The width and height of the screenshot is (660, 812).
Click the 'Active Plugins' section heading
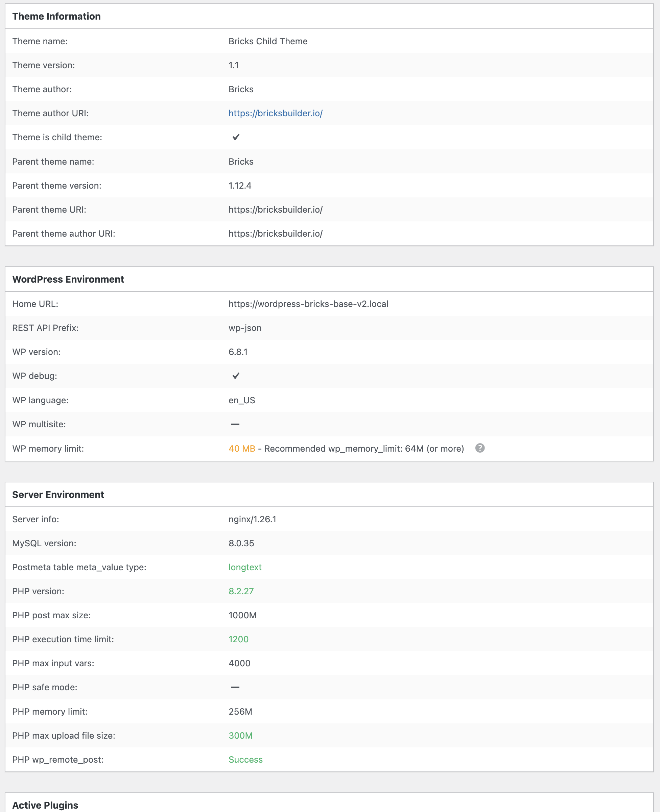[x=45, y=805]
